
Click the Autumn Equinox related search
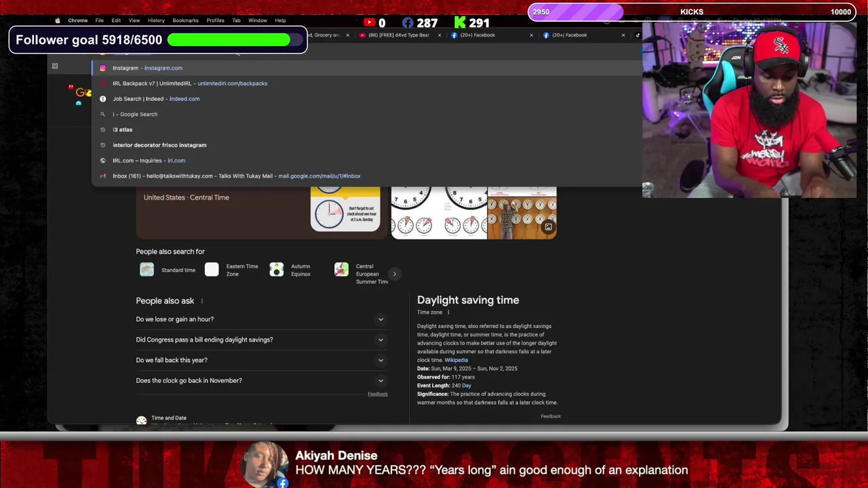click(x=290, y=270)
